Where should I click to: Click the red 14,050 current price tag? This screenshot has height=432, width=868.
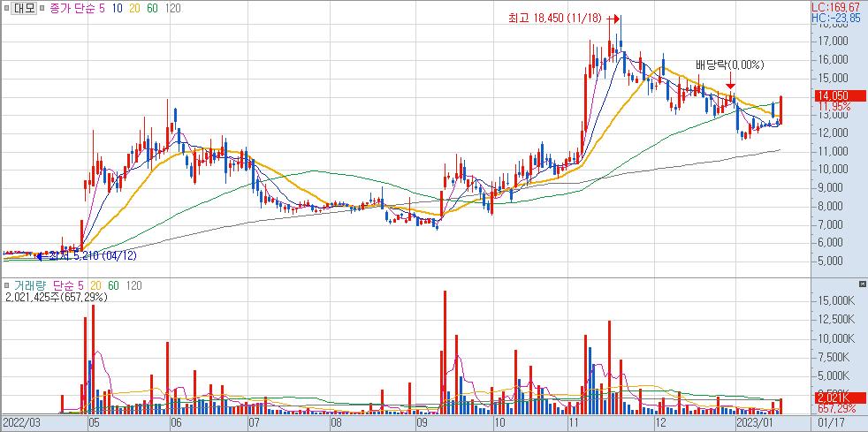(x=839, y=96)
